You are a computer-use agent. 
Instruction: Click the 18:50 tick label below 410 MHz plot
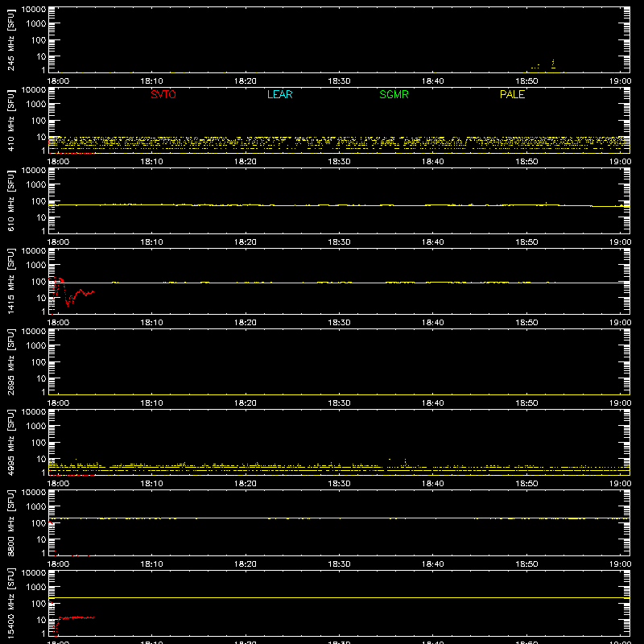(526, 162)
